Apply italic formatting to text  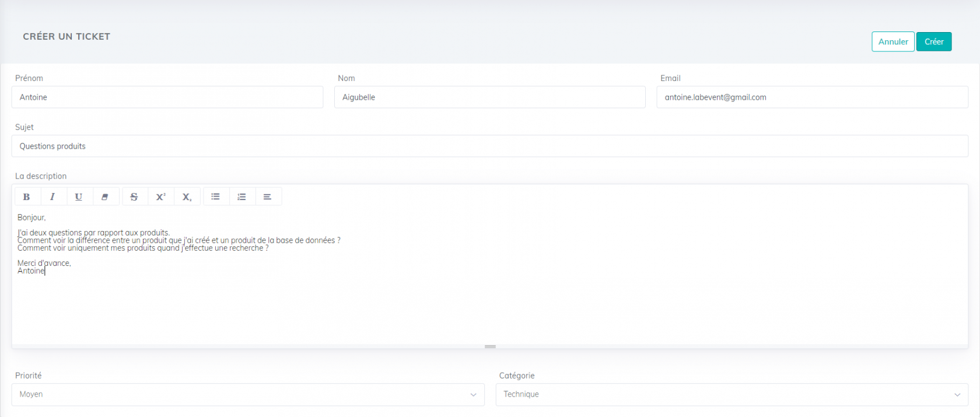pos(52,197)
